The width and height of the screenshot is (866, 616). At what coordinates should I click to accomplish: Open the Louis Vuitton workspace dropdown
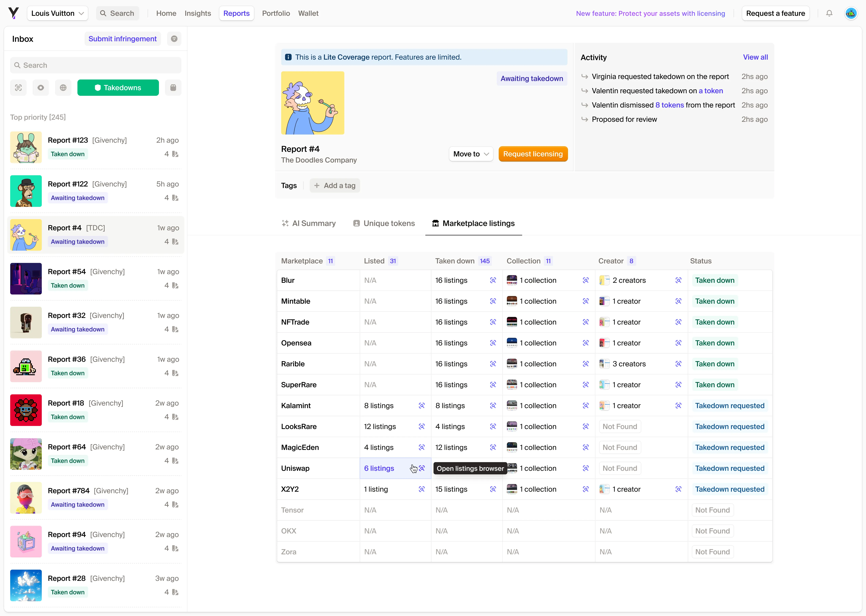pyautogui.click(x=58, y=13)
